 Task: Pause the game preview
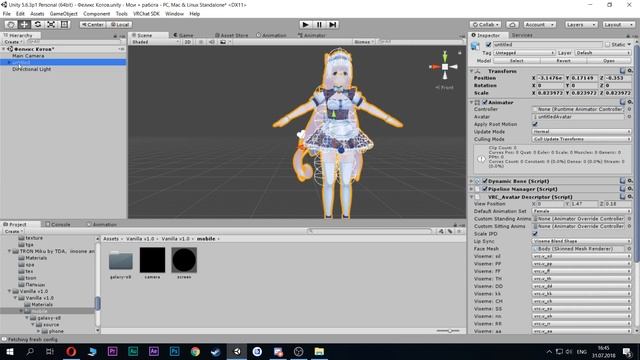[319, 24]
